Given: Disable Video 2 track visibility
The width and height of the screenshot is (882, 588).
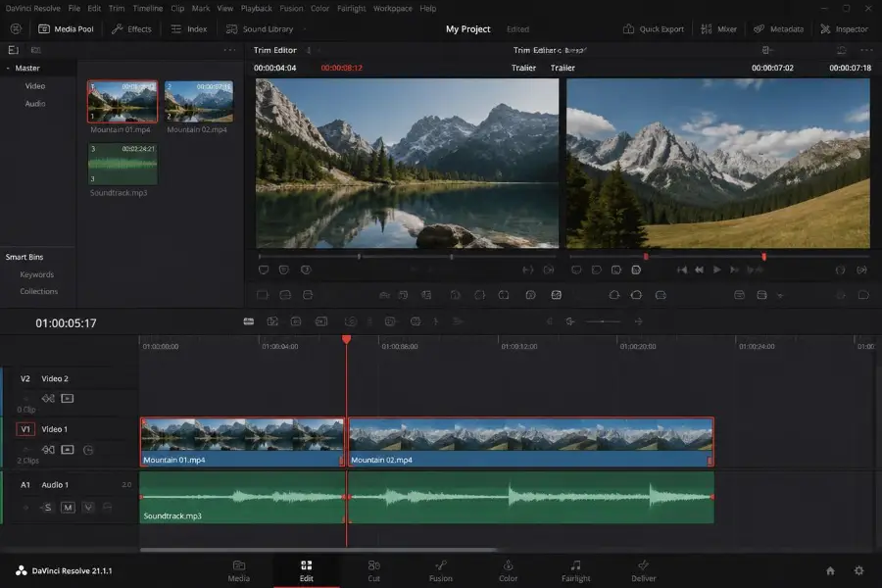Looking at the screenshot, I should (x=67, y=399).
